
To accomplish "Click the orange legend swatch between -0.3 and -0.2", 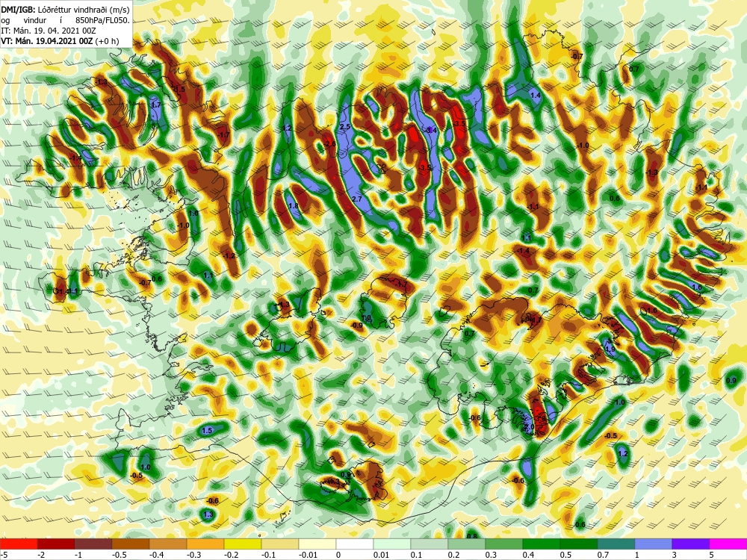I will point(205,544).
